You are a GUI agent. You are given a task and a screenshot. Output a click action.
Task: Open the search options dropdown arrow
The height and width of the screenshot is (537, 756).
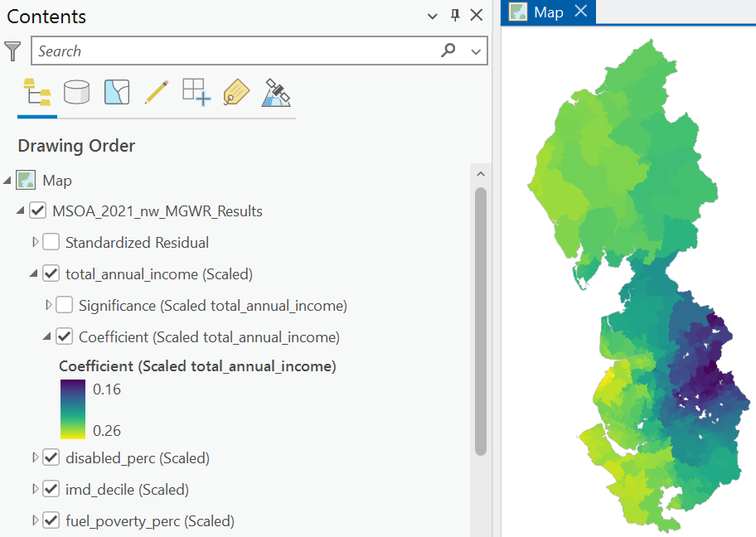[x=476, y=51]
